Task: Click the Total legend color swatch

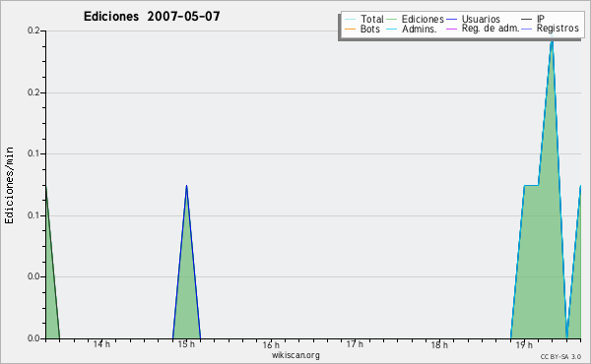Action: (x=350, y=20)
